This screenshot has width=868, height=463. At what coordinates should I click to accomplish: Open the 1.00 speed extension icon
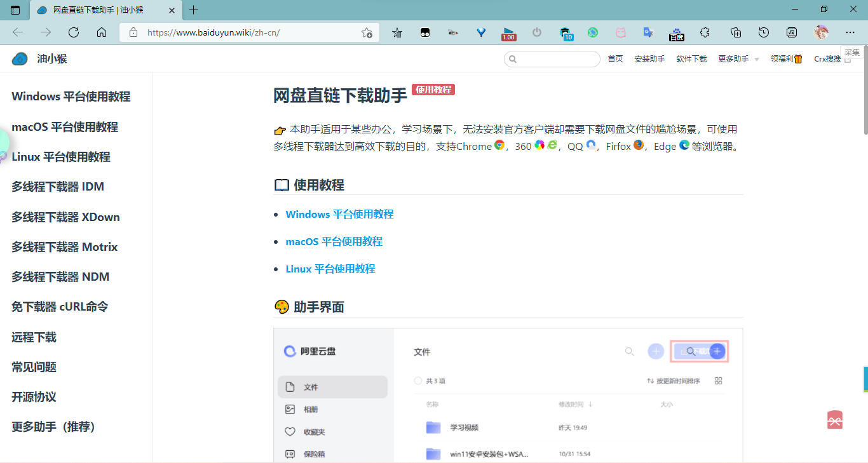coord(509,34)
